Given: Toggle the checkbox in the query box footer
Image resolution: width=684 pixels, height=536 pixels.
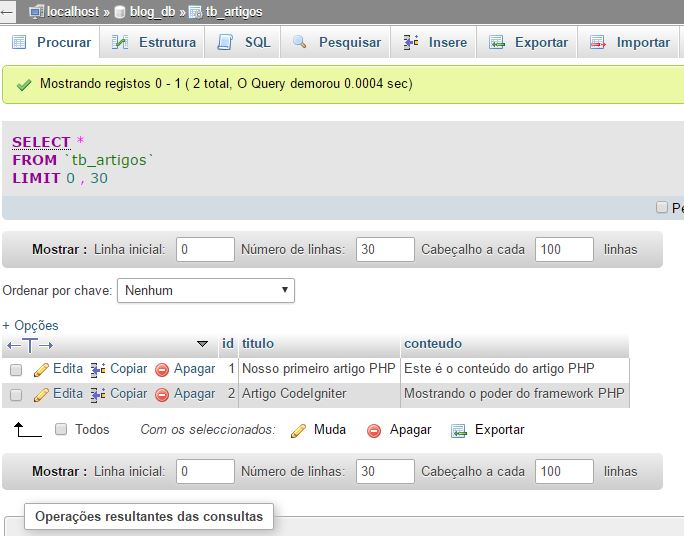Looking at the screenshot, I should tap(662, 207).
